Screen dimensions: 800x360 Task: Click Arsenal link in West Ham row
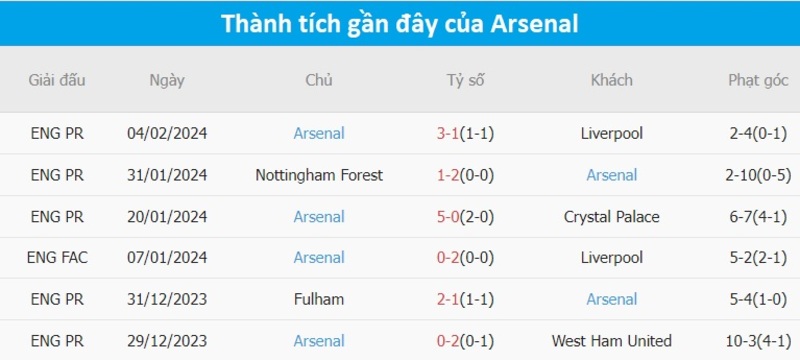(x=319, y=341)
